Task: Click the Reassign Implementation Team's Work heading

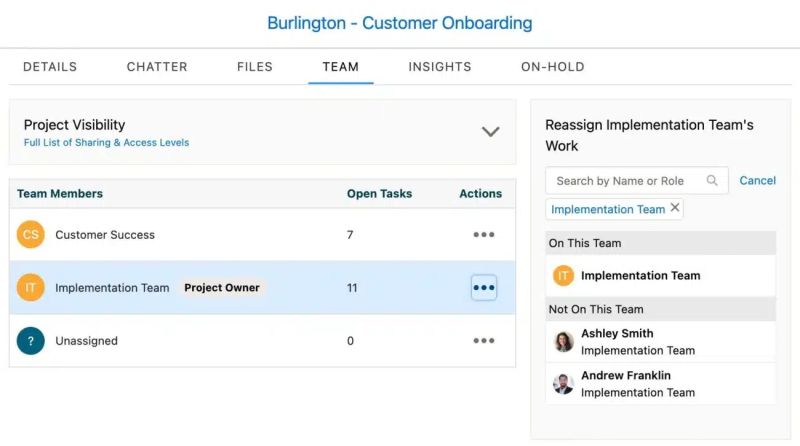Action: pos(649,135)
